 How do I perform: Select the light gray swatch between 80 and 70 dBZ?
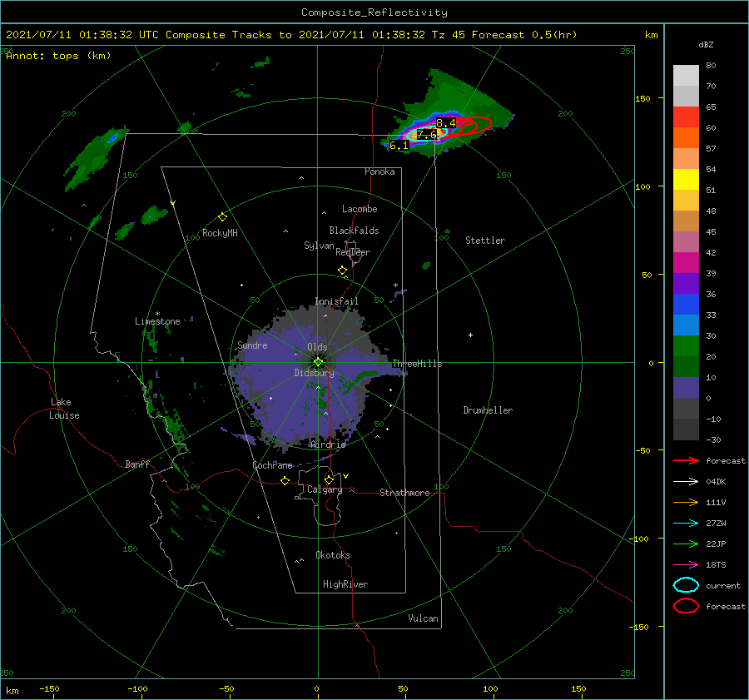686,76
